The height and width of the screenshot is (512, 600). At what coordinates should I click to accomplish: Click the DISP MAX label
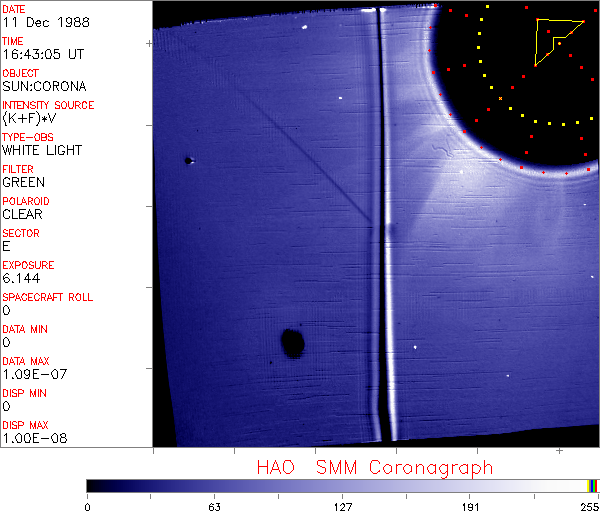coord(25,425)
